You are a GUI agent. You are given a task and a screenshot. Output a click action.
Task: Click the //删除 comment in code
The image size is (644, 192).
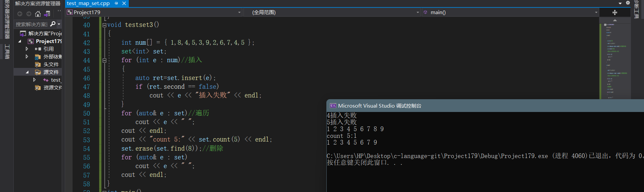212,148
